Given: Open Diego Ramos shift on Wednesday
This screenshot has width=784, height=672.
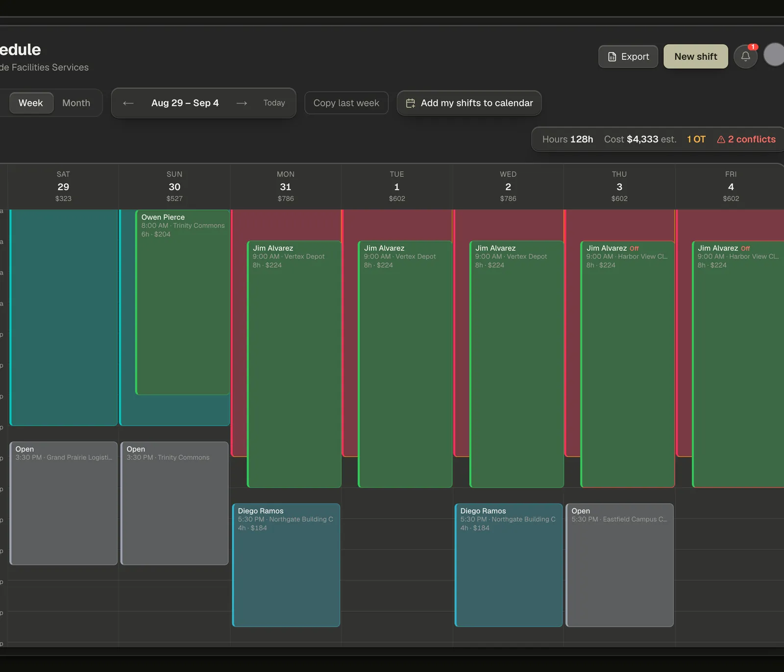Looking at the screenshot, I should 509,565.
